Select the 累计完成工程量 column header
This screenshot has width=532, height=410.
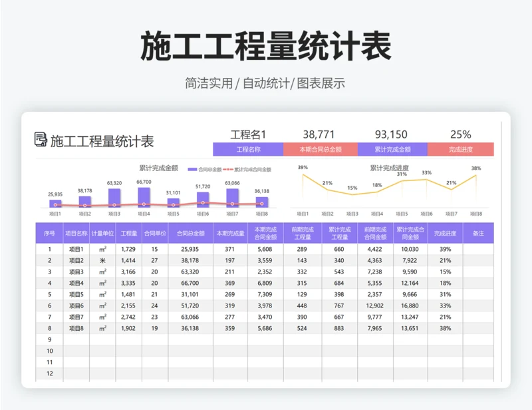[x=340, y=234]
